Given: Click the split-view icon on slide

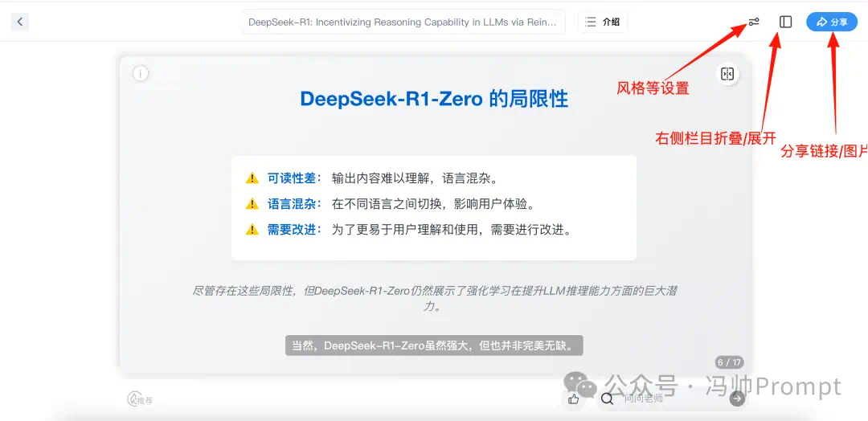Looking at the screenshot, I should 727,74.
